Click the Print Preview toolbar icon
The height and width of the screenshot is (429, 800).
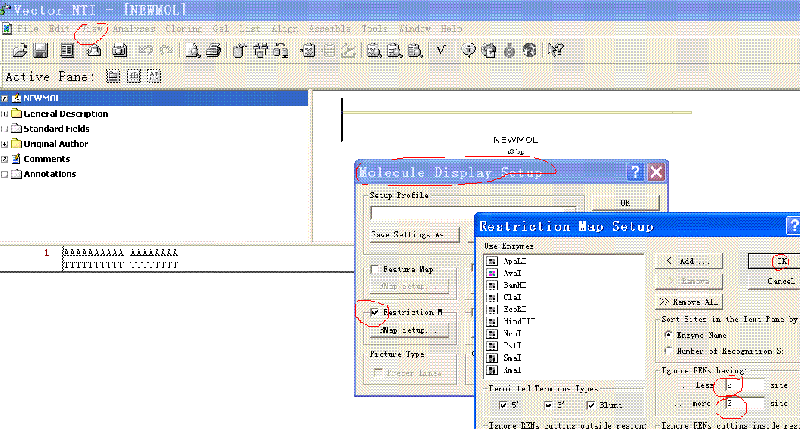193,50
